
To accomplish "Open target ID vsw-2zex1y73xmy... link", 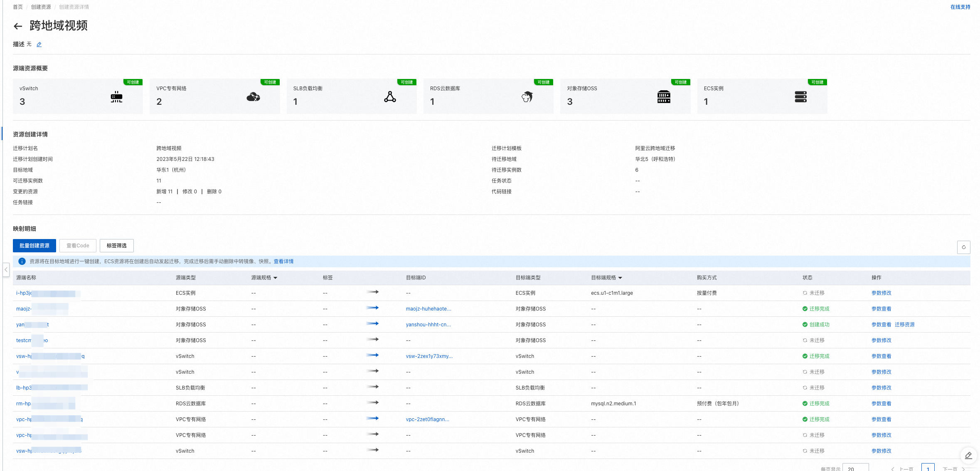I will pos(429,356).
